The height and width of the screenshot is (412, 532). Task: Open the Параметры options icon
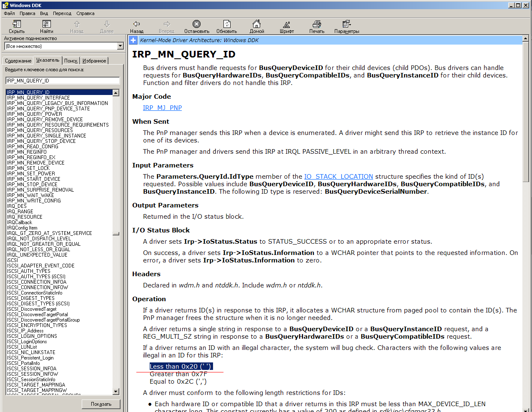(346, 24)
